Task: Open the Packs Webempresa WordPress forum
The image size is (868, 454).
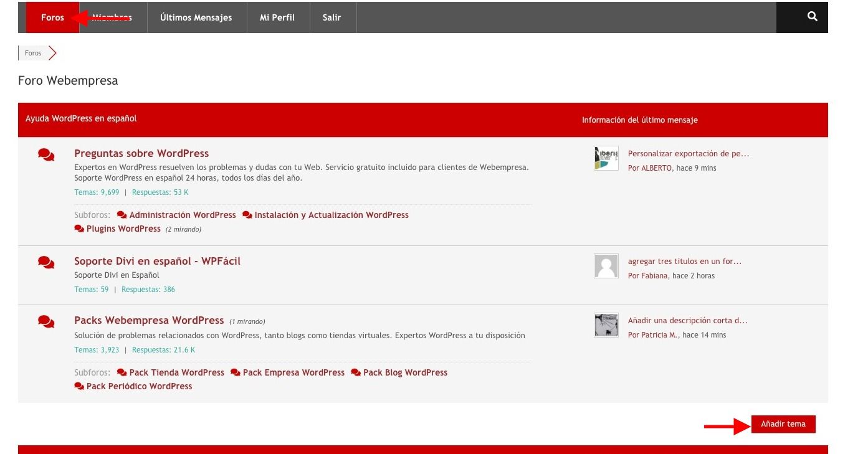Action: tap(149, 320)
